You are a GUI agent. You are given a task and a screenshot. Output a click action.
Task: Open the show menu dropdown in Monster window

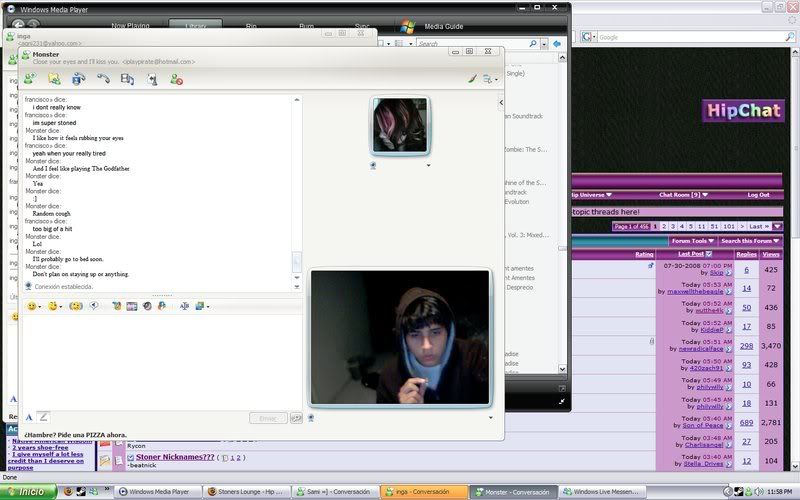tap(490, 79)
